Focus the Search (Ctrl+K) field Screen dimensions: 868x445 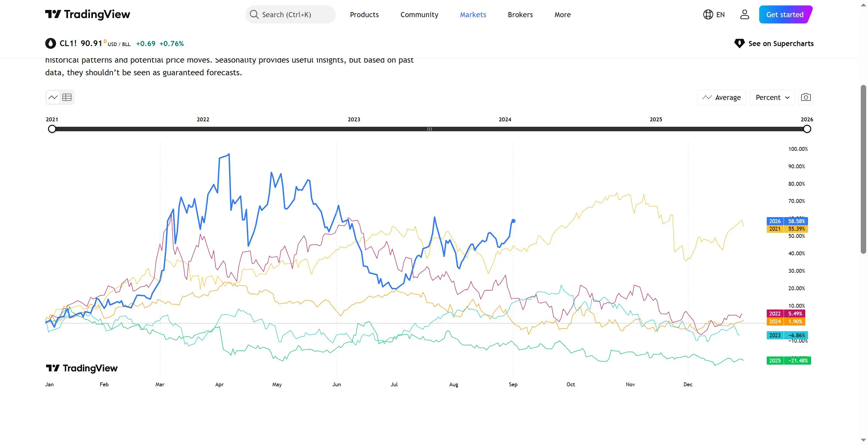tap(291, 14)
